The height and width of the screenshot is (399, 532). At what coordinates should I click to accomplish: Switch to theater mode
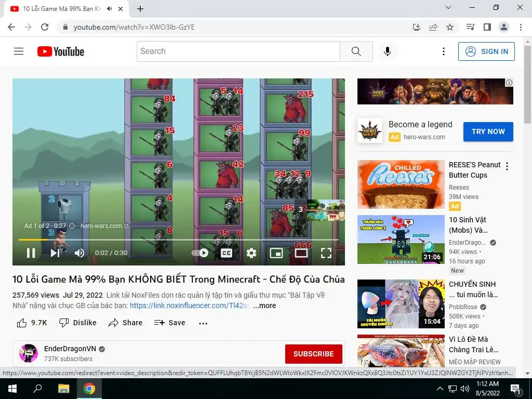(x=301, y=253)
